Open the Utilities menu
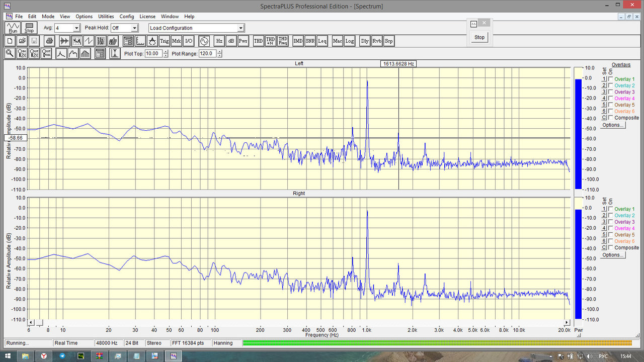This screenshot has height=362, width=644. click(106, 17)
